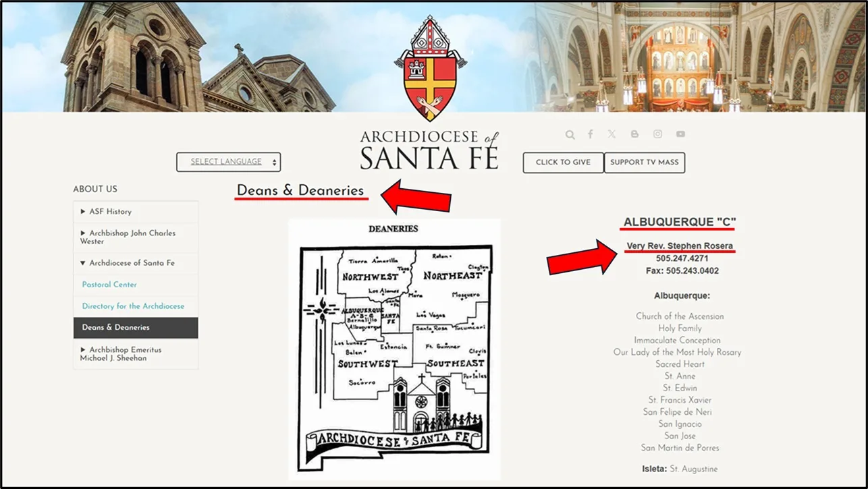Screen dimensions: 868x489
Task: Click Our Lady of the Most Holy Rosary
Action: pos(677,352)
